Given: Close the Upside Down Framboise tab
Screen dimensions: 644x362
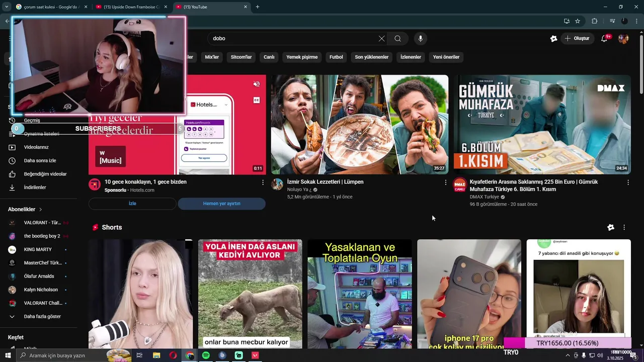Looking at the screenshot, I should pos(166,7).
